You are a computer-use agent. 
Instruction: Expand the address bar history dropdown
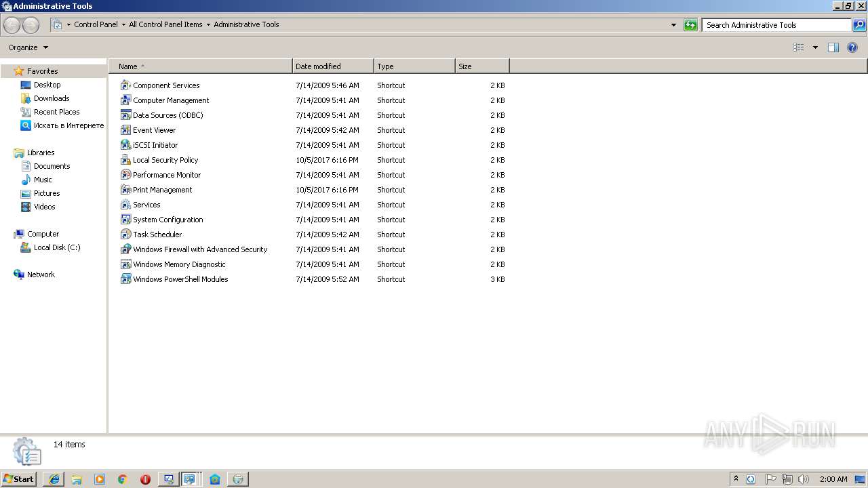point(673,25)
